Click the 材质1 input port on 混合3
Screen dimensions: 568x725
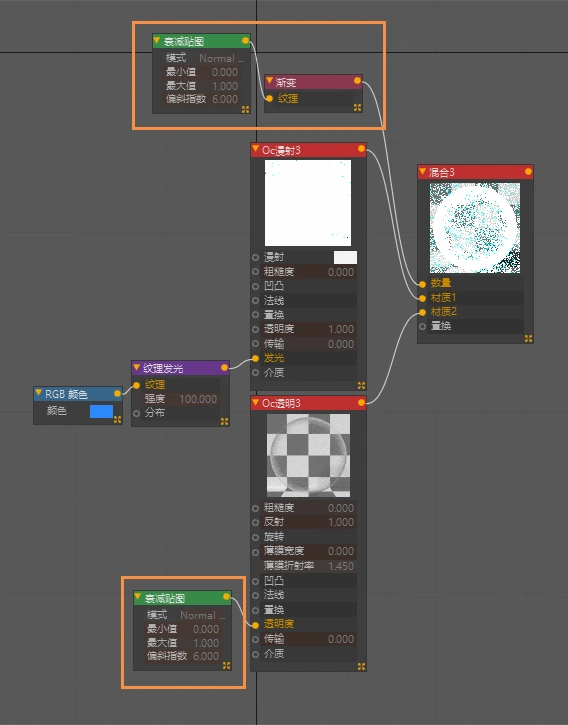pyautogui.click(x=422, y=298)
